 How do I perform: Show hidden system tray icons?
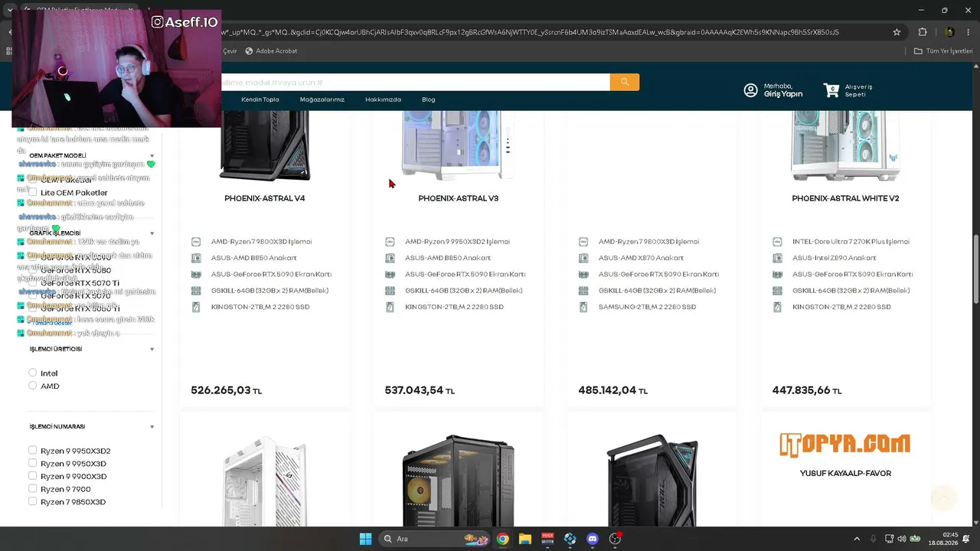click(x=857, y=539)
